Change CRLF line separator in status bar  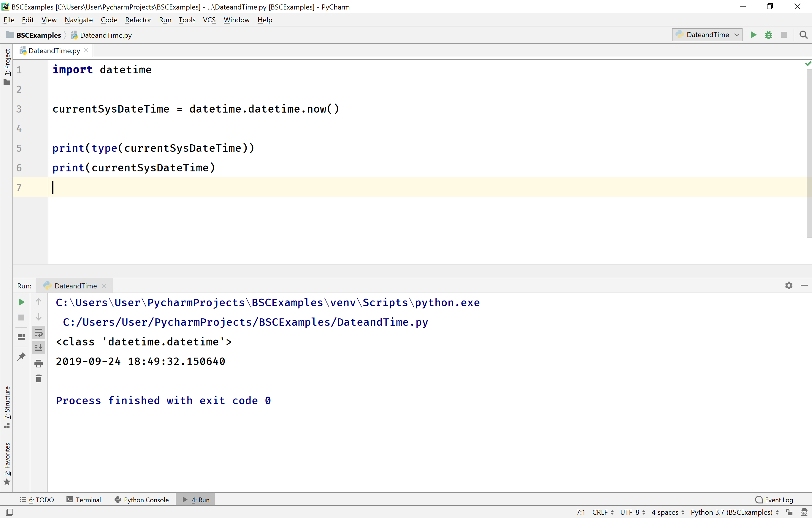click(x=602, y=512)
